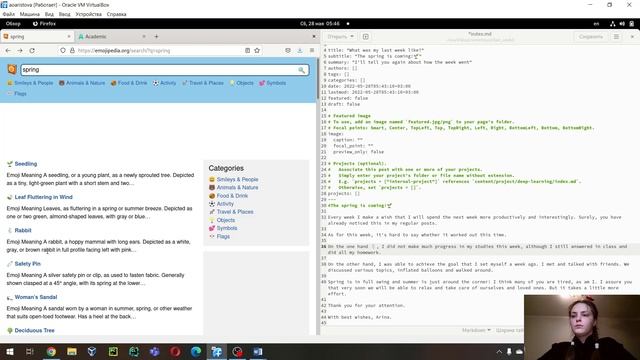Open VirtualBox 'Файл' menu
The height and width of the screenshot is (360, 640).
click(x=9, y=14)
